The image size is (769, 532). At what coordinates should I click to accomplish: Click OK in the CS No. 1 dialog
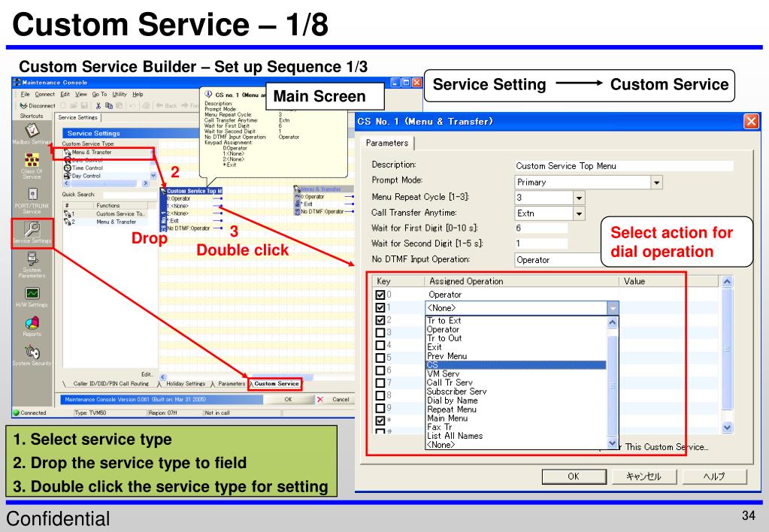[x=574, y=476]
